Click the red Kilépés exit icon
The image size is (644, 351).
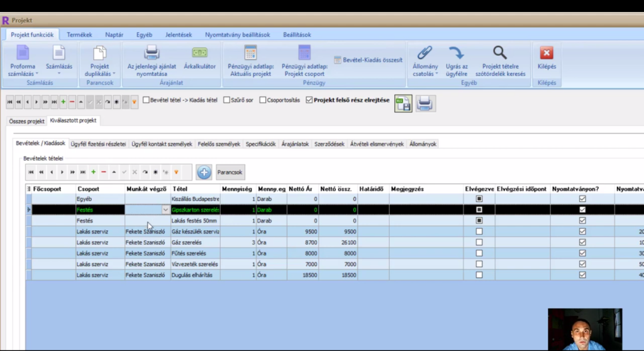pyautogui.click(x=547, y=53)
